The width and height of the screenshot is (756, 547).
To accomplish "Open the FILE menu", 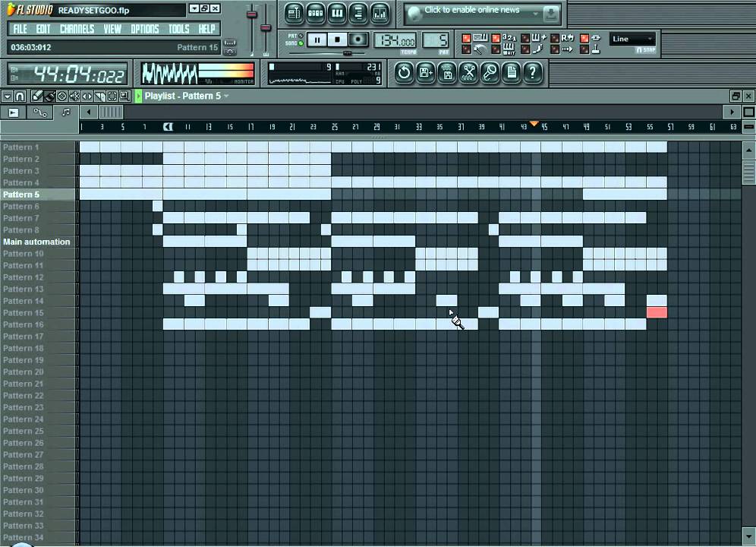I will click(20, 29).
